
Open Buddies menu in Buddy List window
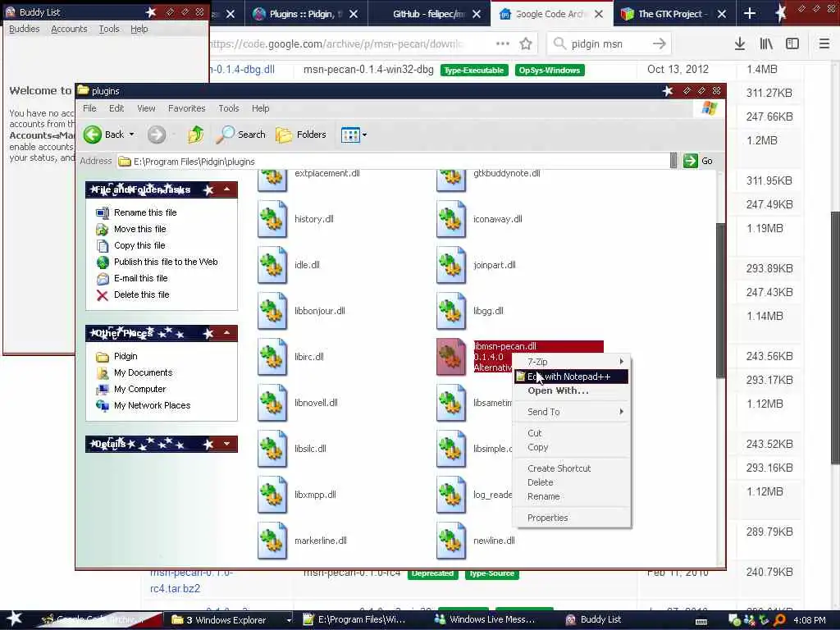(x=24, y=29)
